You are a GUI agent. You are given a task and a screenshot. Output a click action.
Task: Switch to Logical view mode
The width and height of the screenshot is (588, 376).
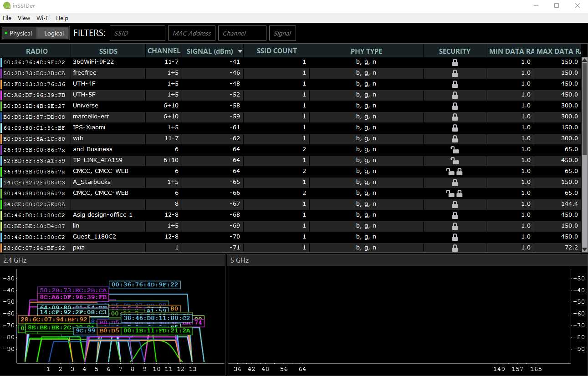(53, 33)
